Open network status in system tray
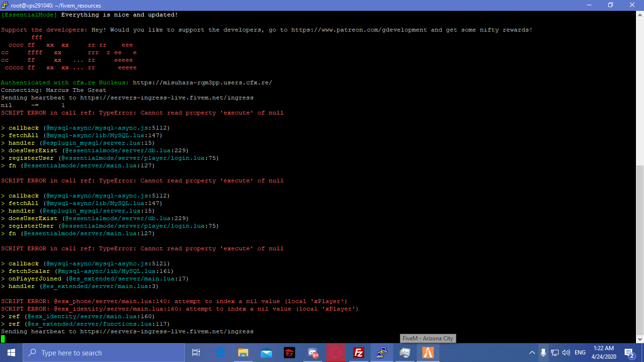Image resolution: width=644 pixels, height=362 pixels. pos(555,353)
